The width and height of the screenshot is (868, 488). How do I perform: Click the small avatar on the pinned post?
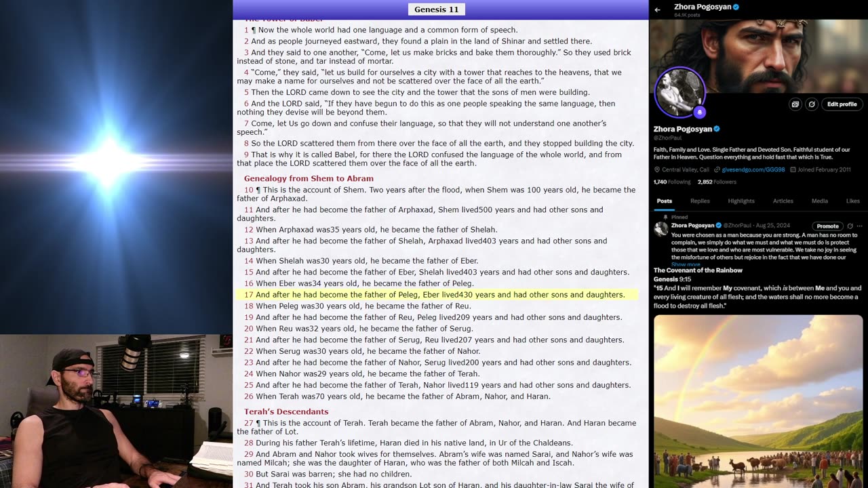click(x=661, y=229)
